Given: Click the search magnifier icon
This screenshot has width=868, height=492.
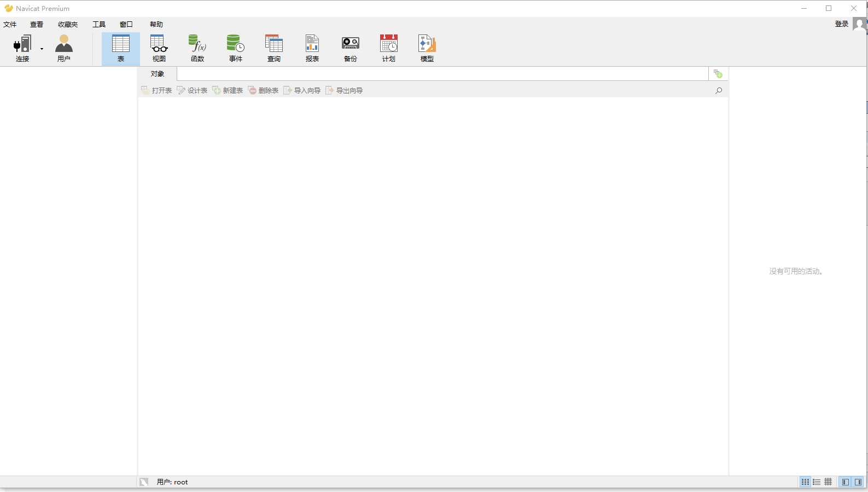Looking at the screenshot, I should point(719,90).
